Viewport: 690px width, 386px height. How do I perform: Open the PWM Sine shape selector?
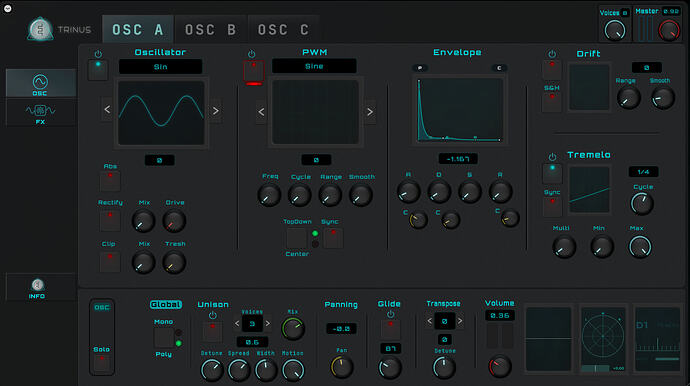pyautogui.click(x=314, y=66)
